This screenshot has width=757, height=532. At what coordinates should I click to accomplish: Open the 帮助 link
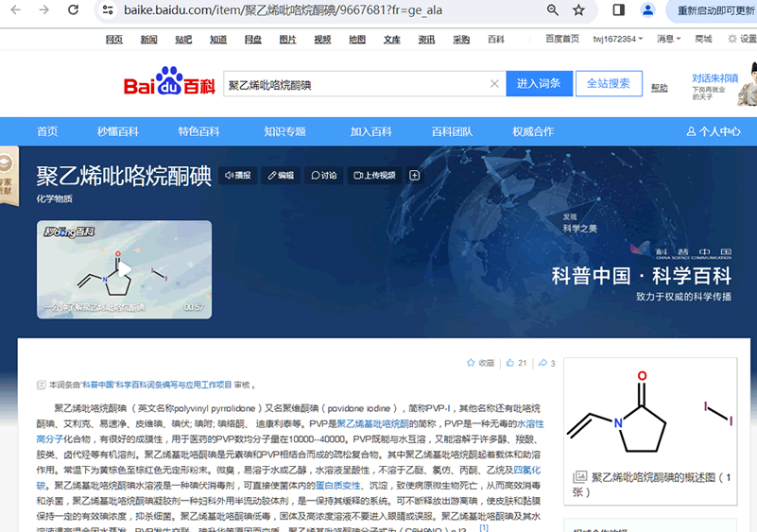659,87
